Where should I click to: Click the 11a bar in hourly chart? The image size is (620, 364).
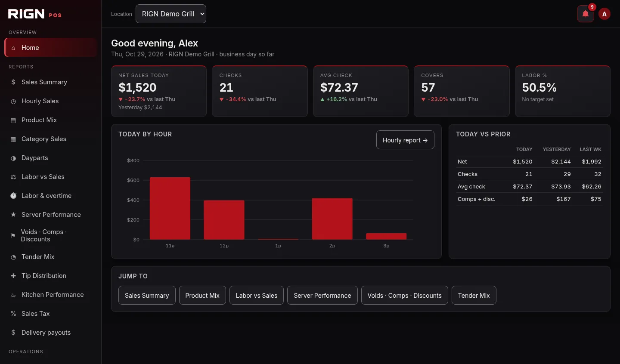point(170,208)
